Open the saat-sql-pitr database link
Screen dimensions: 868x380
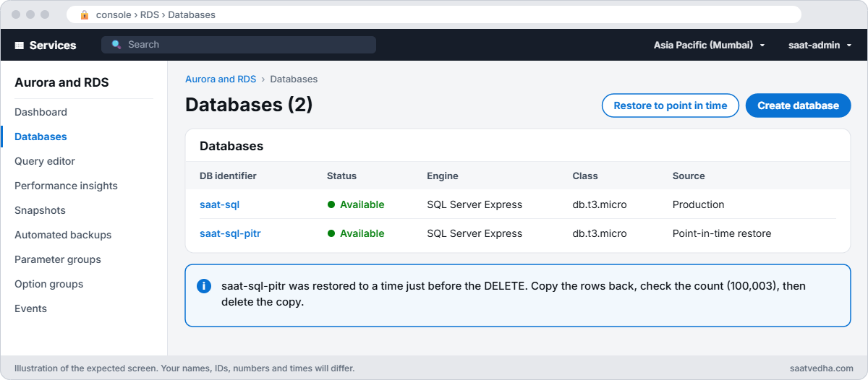[231, 233]
